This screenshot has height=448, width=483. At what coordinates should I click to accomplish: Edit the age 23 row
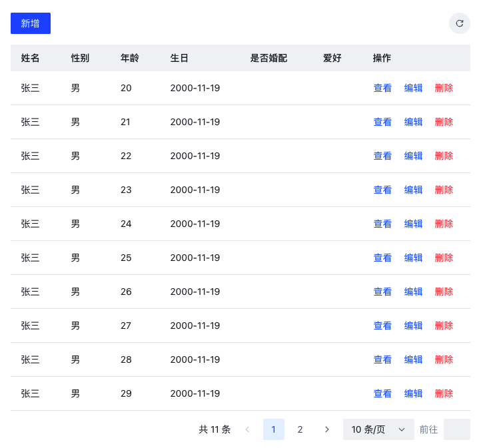point(413,190)
